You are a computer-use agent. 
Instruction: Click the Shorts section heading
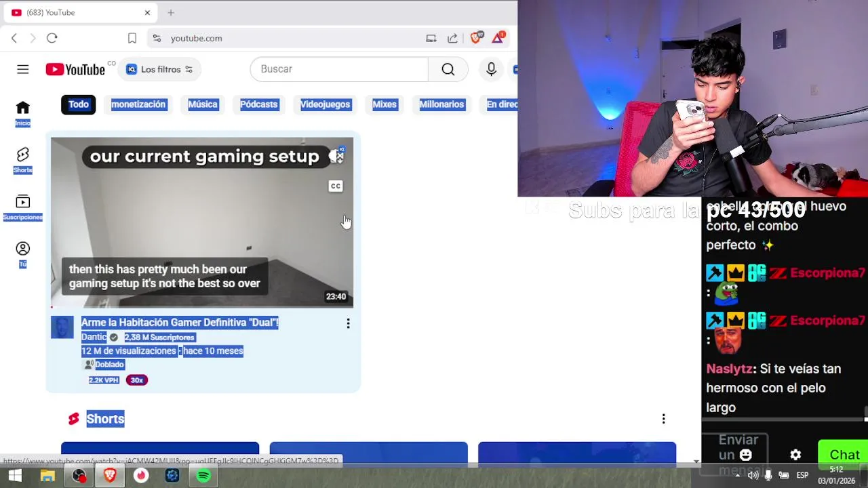105,419
